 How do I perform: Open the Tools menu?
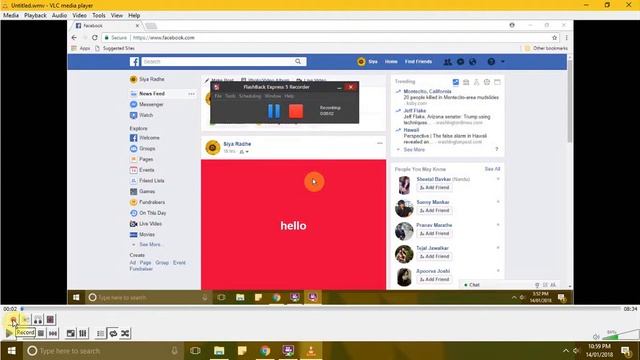pos(99,15)
